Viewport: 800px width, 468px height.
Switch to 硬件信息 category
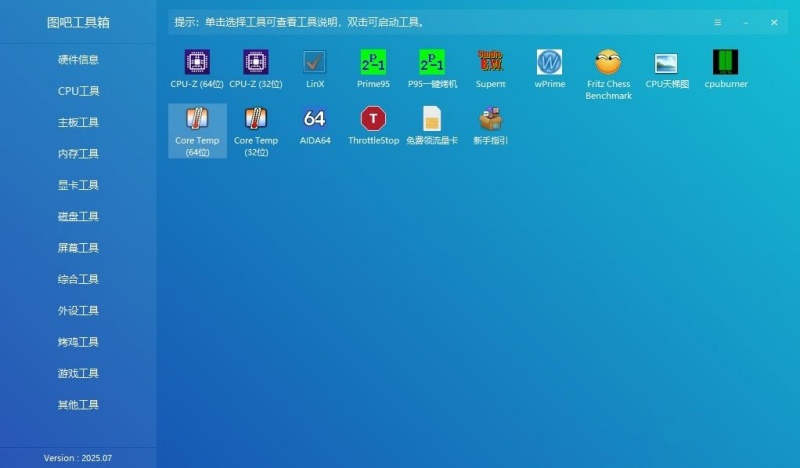click(78, 60)
